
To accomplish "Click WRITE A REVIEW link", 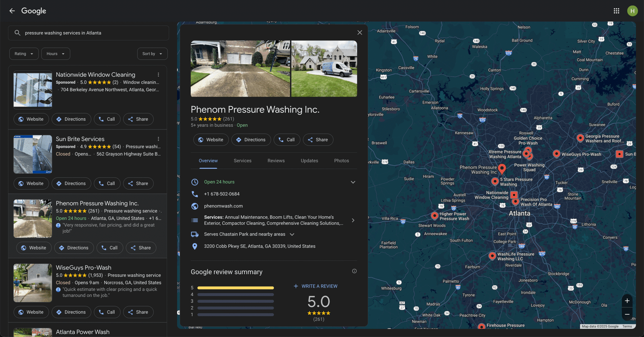I will point(316,286).
